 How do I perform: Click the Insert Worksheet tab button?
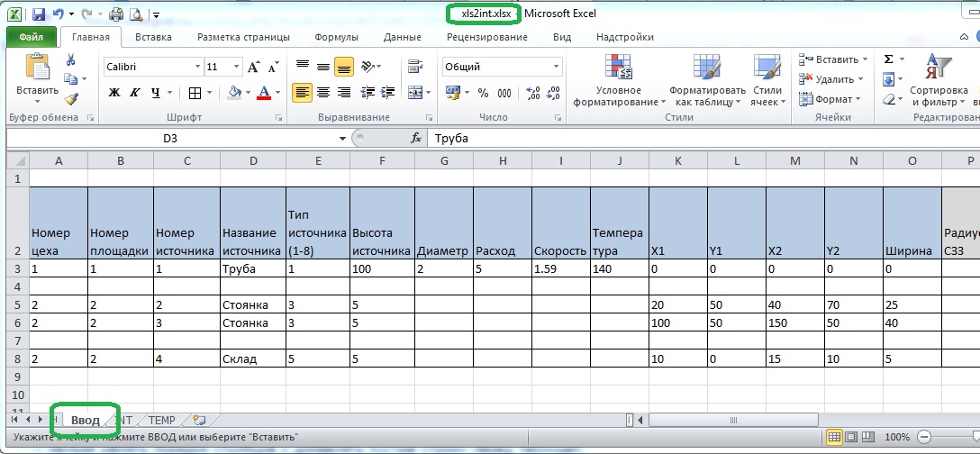[x=199, y=421]
